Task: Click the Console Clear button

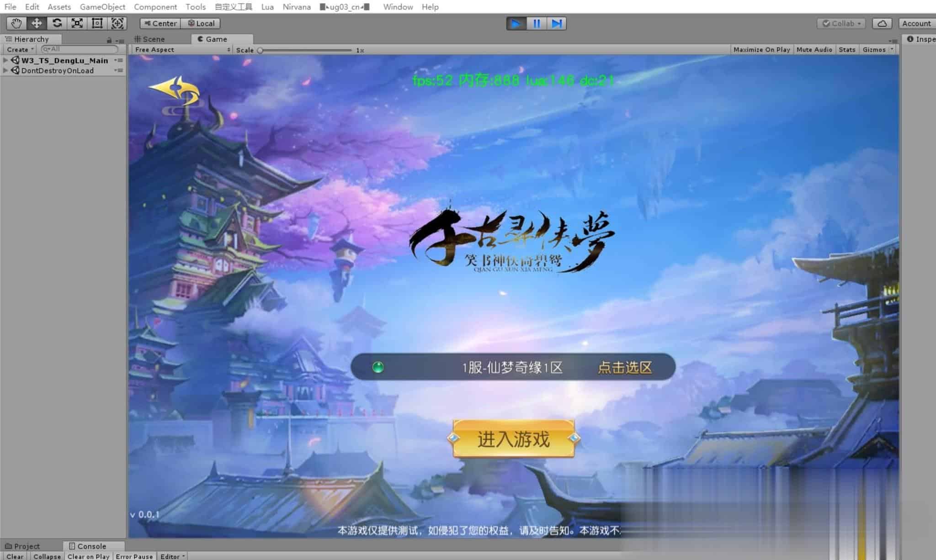Action: pos(15,556)
